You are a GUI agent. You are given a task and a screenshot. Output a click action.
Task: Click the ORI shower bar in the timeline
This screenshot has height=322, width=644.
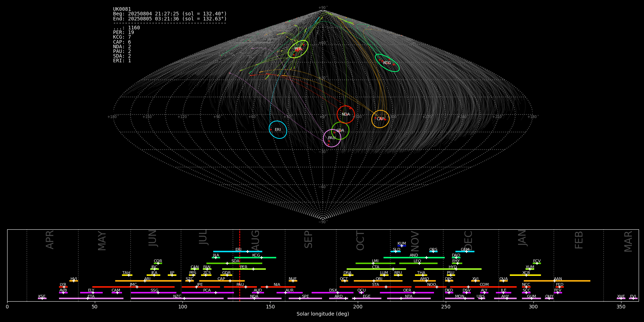(378, 281)
